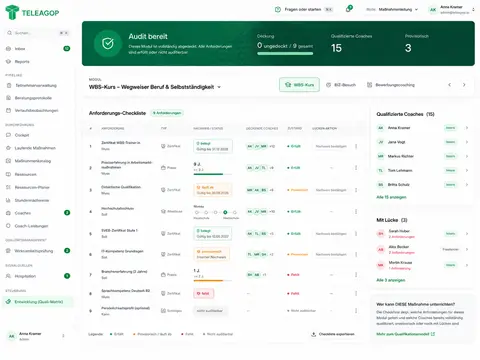Select the third Niveau radio dot in row 4

216,212
